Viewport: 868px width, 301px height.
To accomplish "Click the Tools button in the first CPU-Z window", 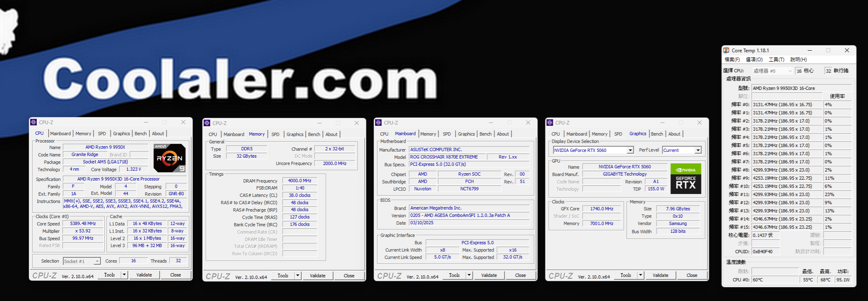I will click(109, 275).
